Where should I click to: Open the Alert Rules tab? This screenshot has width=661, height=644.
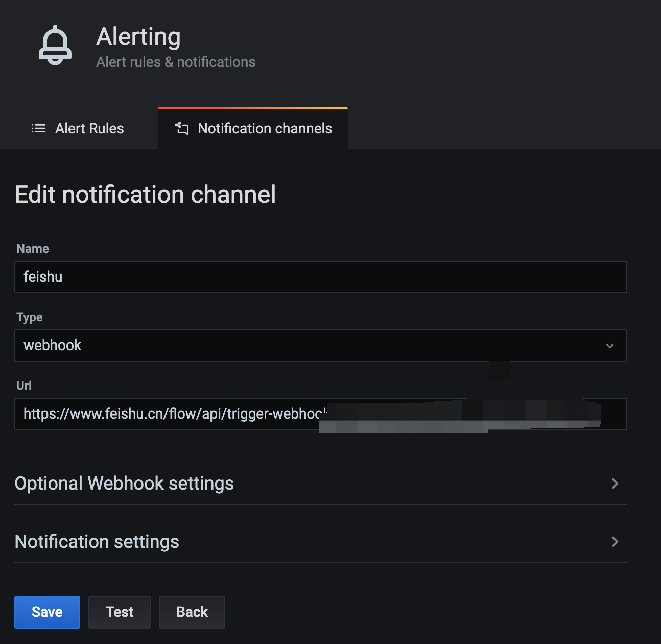click(89, 128)
